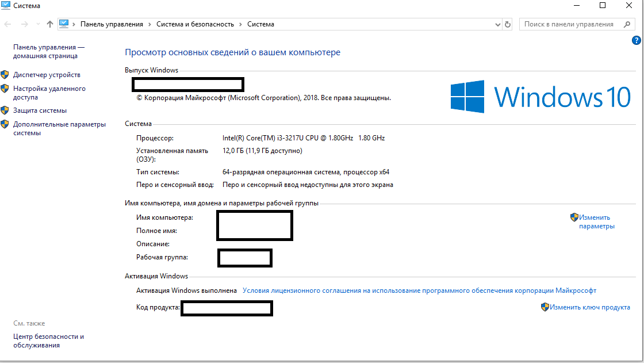Image resolution: width=644 pixels, height=363 pixels.
Task: Open help with the question mark icon
Action: (x=636, y=40)
